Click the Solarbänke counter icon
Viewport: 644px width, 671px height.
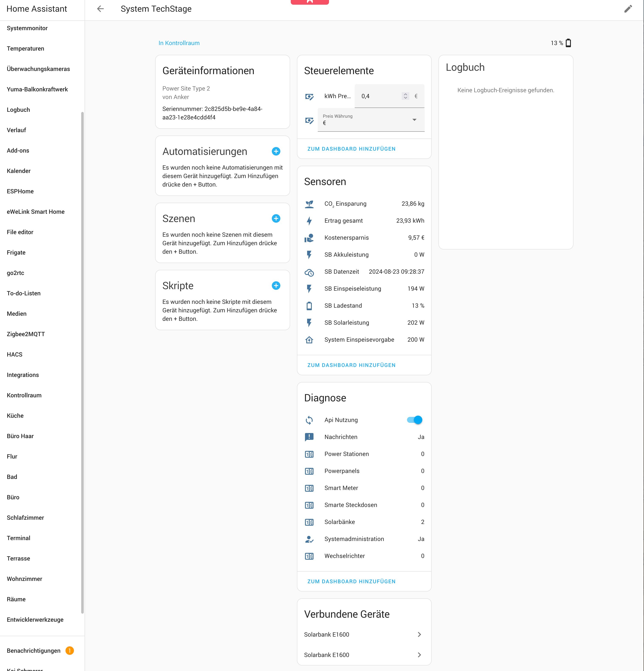[x=309, y=522]
